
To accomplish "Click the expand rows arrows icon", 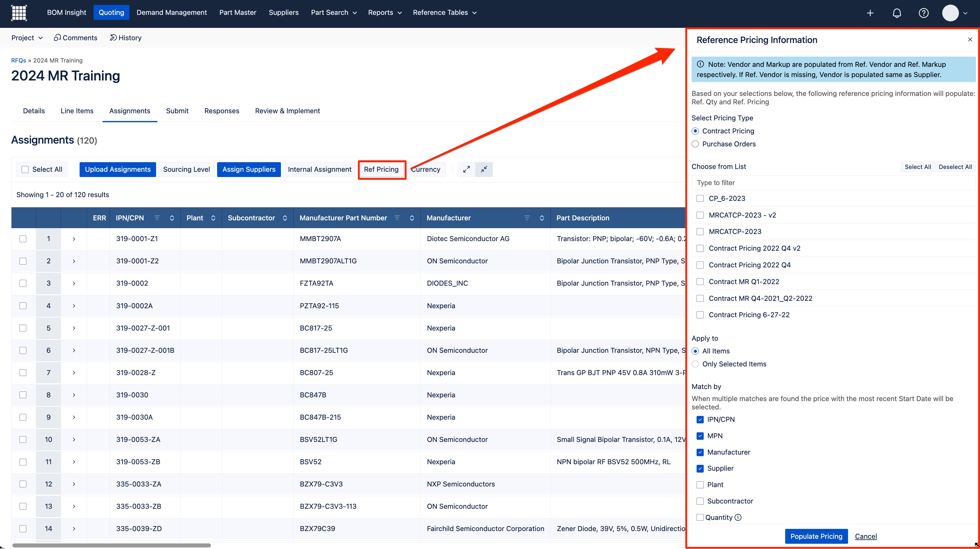I will (x=466, y=169).
